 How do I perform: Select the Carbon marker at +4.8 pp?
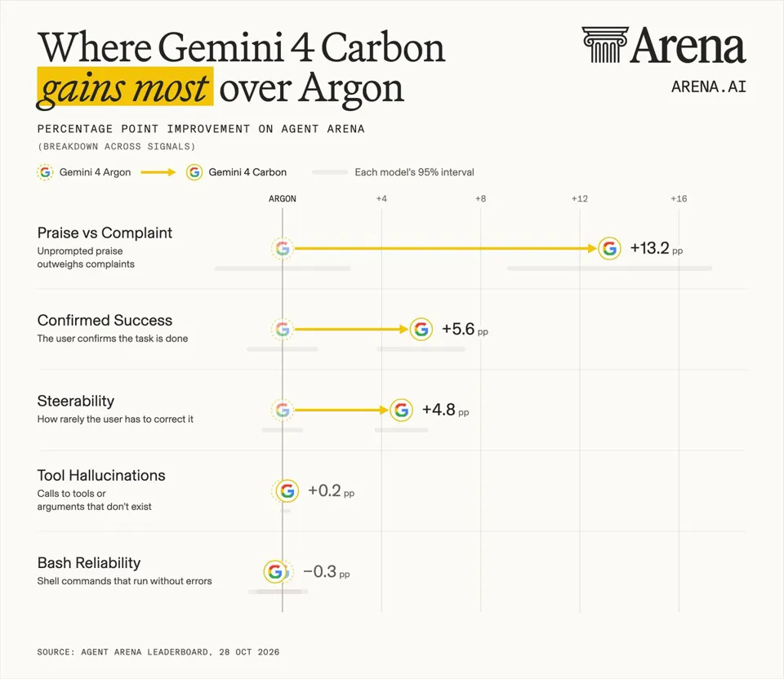pos(401,411)
